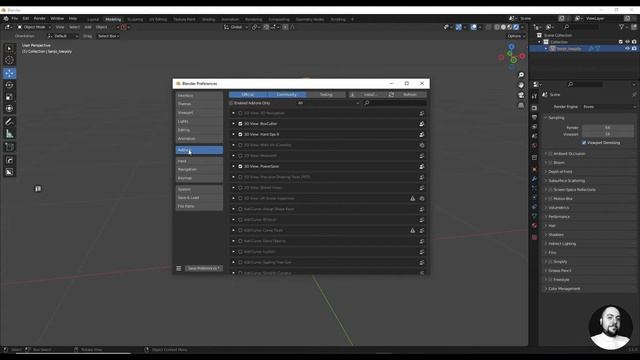
Task: Select the Cursor tool in left toolbar
Action: click(x=9, y=60)
